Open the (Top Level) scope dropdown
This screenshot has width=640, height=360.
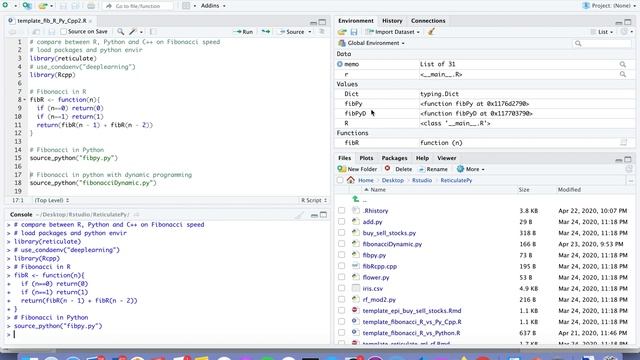point(51,200)
